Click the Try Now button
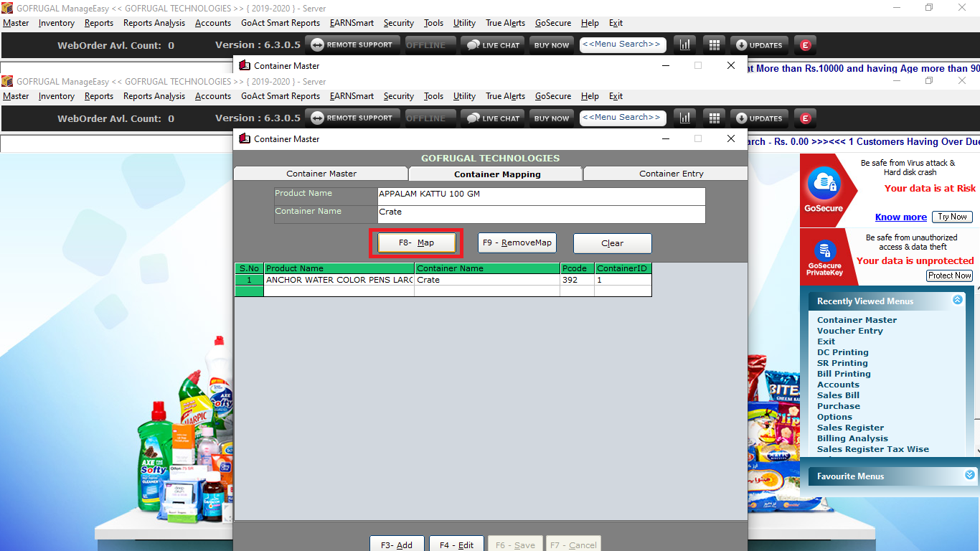 [x=953, y=217]
